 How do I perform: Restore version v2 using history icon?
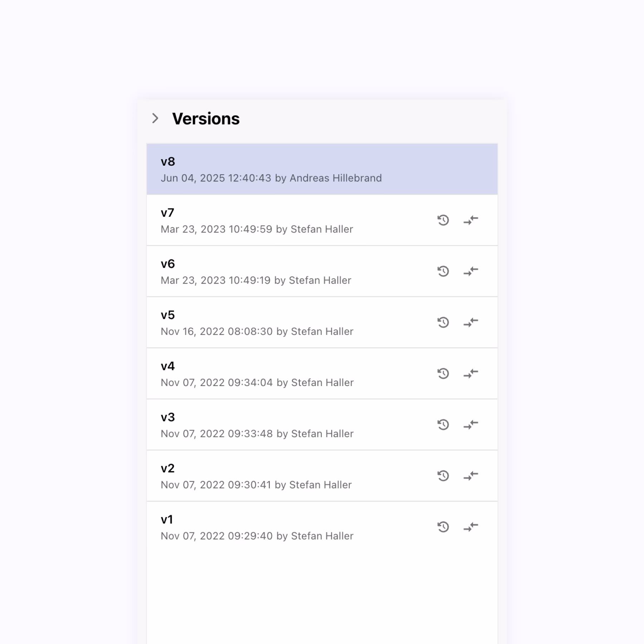443,476
